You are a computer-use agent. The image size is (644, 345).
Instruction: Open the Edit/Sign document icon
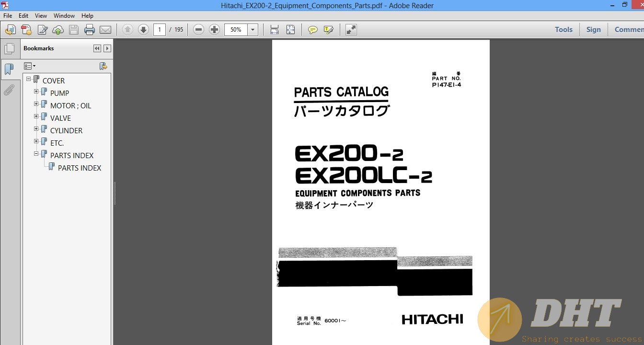click(42, 30)
